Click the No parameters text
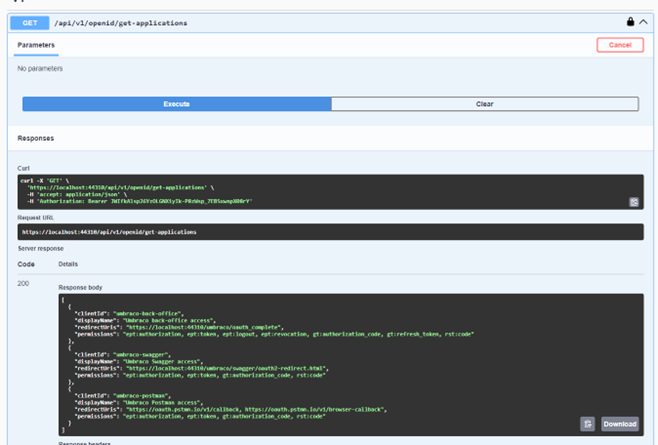The width and height of the screenshot is (658, 445). tap(40, 69)
